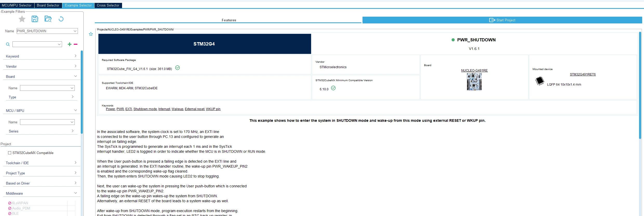Switch to the Board Selector tab
644x216 pixels.
pos(48,5)
